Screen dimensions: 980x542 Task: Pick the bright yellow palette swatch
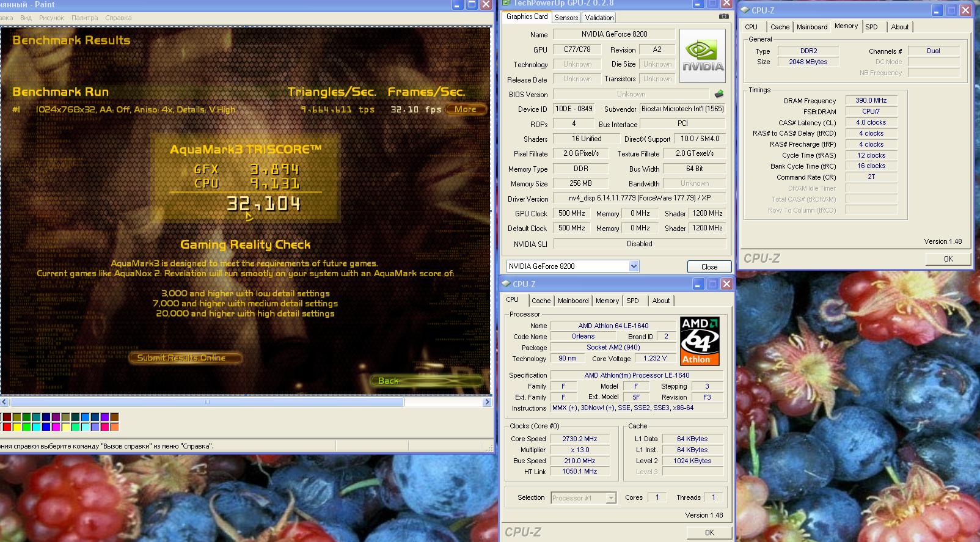pyautogui.click(x=17, y=427)
